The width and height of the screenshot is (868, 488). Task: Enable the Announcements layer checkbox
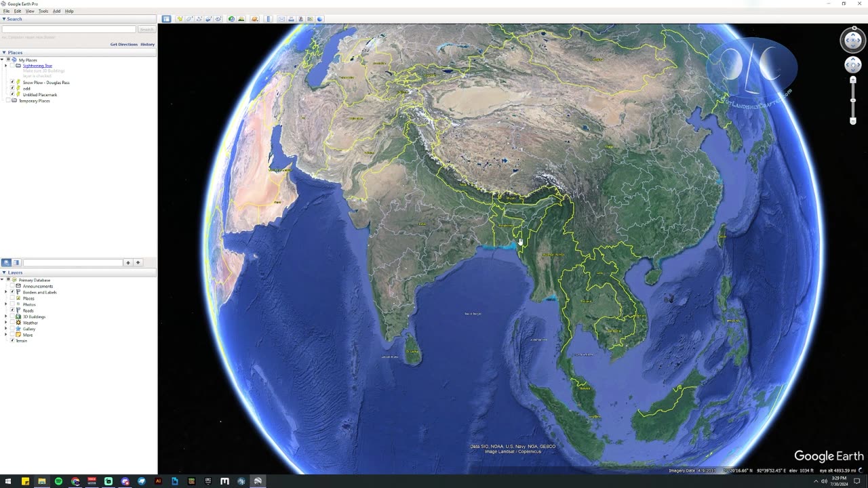(x=12, y=286)
